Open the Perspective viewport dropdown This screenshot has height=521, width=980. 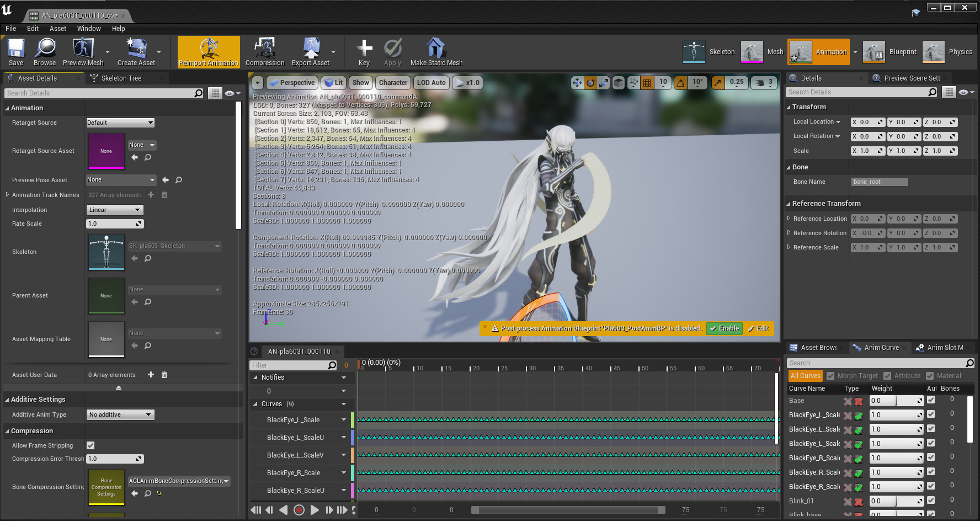pyautogui.click(x=292, y=82)
